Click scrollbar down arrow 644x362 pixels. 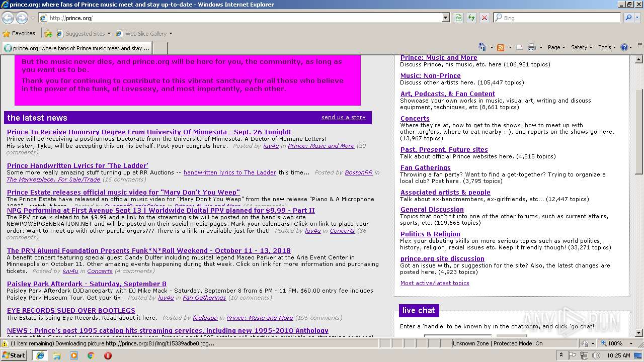point(639,333)
